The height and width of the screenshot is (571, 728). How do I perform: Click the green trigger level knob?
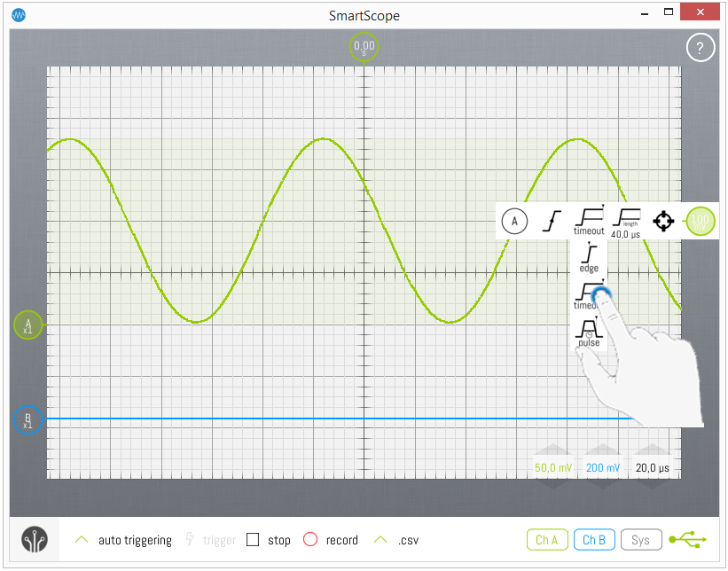coord(701,220)
